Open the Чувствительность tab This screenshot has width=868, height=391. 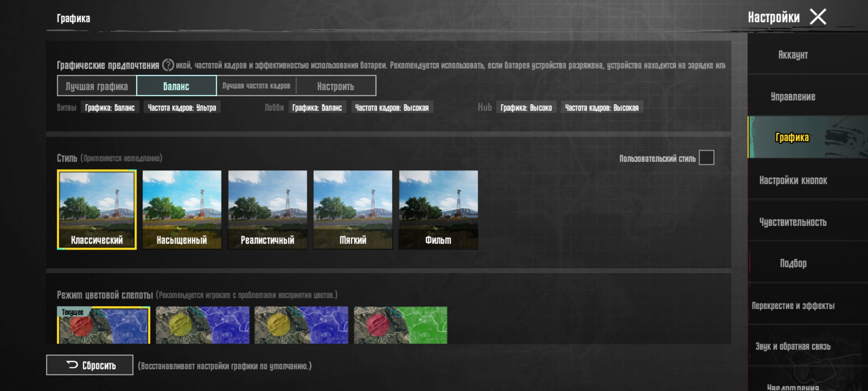coord(793,222)
